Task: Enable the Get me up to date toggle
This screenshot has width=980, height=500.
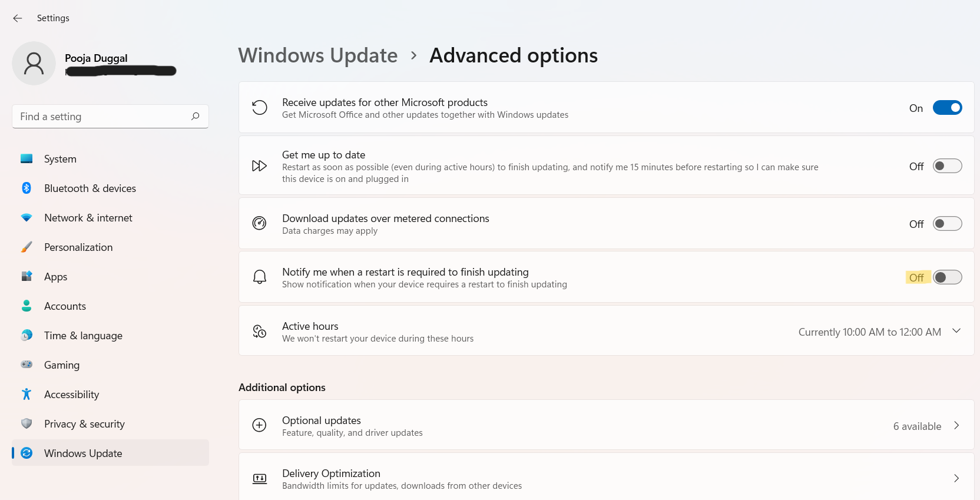Action: [947, 166]
